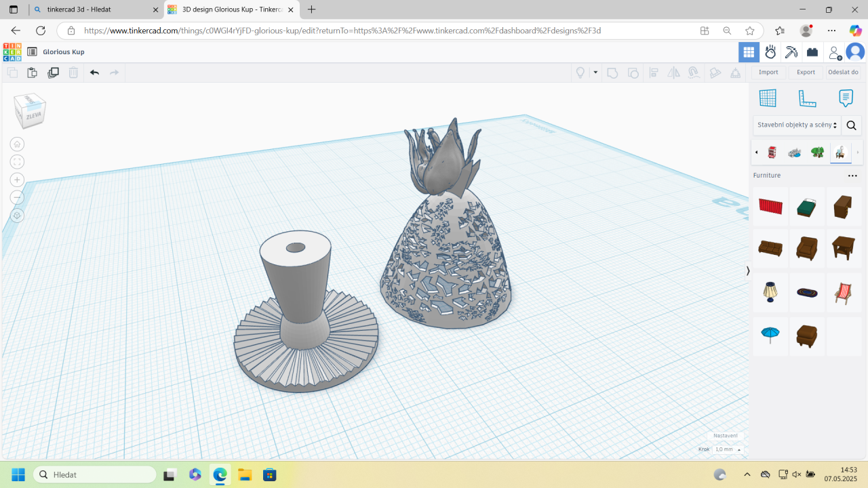Image resolution: width=868 pixels, height=488 pixels.
Task: Select the Ruler tool icon
Action: (807, 98)
